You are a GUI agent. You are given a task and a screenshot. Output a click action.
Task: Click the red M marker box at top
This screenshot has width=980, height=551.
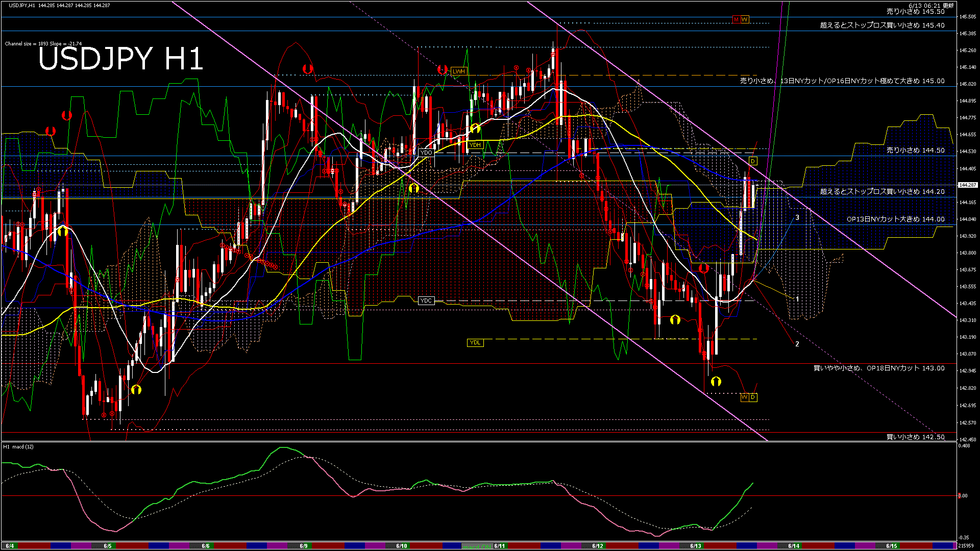(736, 19)
